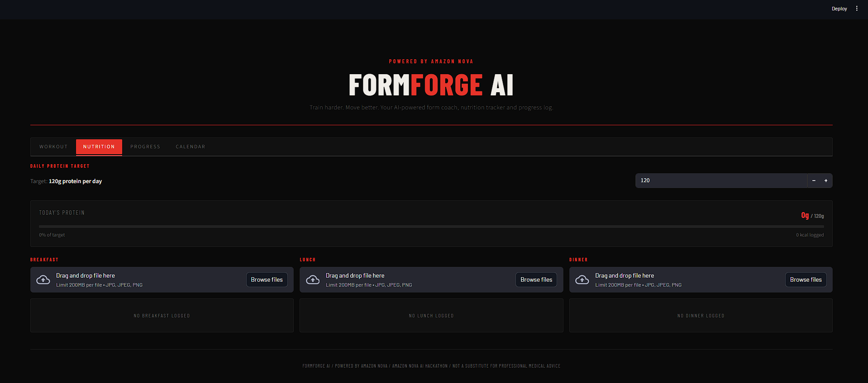Browse files for Breakfast upload
Screen dimensions: 868x383
[x=267, y=279]
